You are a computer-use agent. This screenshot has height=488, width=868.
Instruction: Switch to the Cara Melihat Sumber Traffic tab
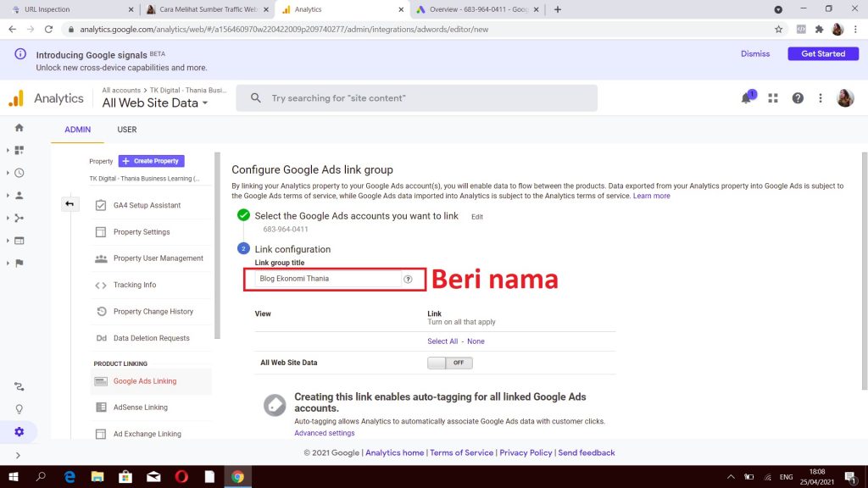(x=207, y=9)
